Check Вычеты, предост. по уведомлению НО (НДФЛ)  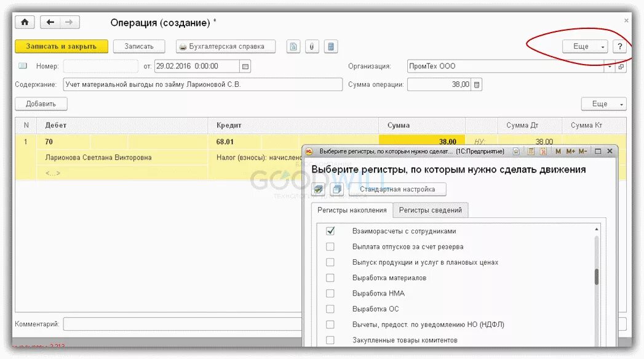point(330,325)
